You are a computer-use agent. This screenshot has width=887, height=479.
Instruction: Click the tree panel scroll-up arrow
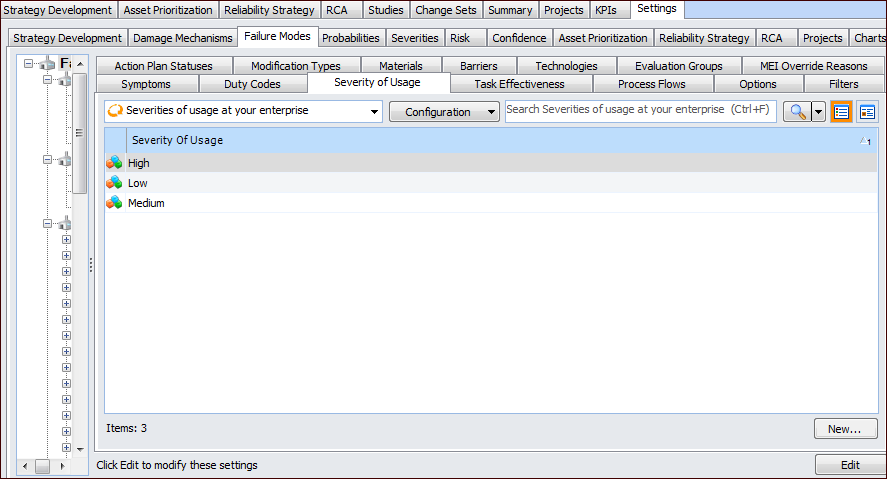pyautogui.click(x=80, y=64)
